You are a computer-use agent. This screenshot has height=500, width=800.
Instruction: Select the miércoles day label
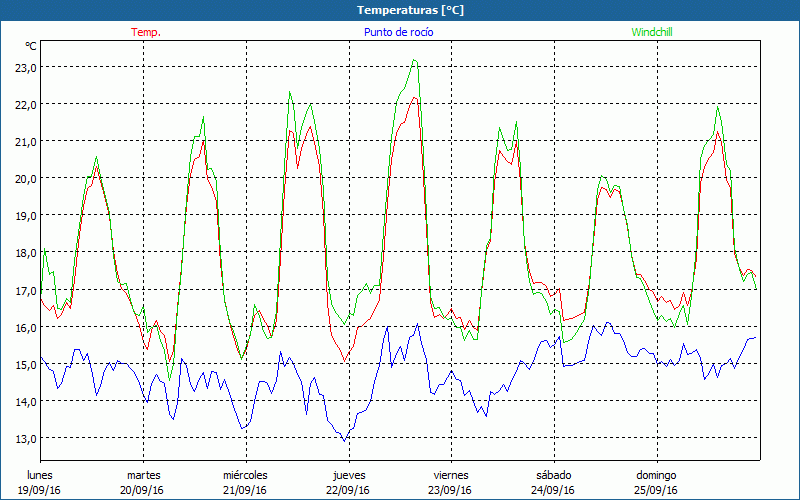(245, 475)
